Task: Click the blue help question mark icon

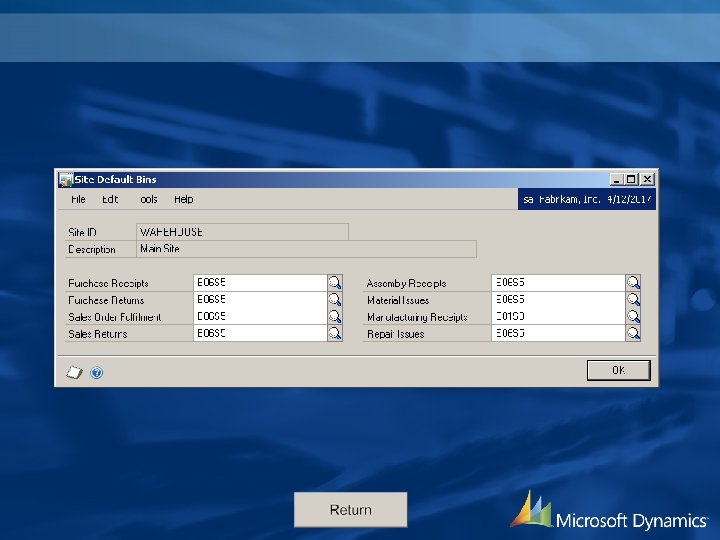Action: point(96,372)
